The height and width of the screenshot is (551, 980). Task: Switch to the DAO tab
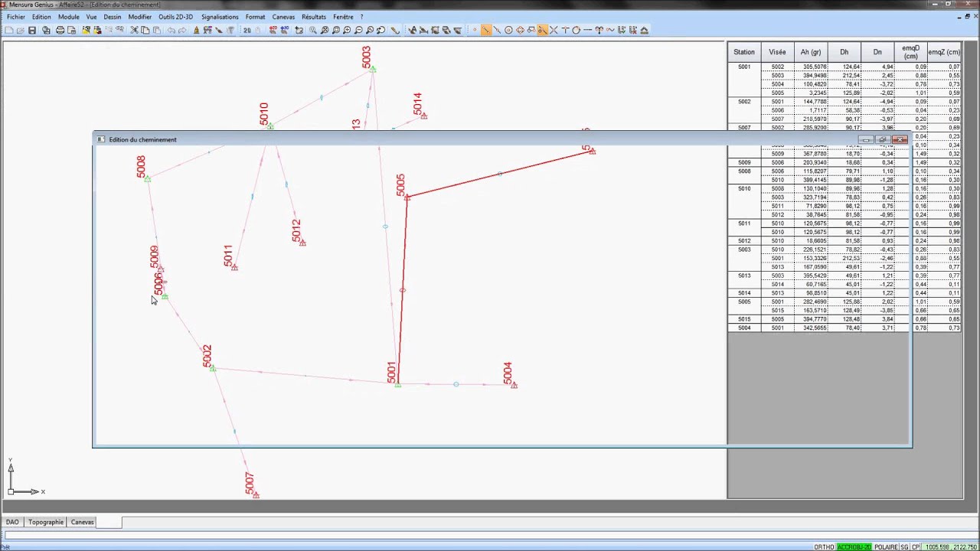pyautogui.click(x=12, y=522)
